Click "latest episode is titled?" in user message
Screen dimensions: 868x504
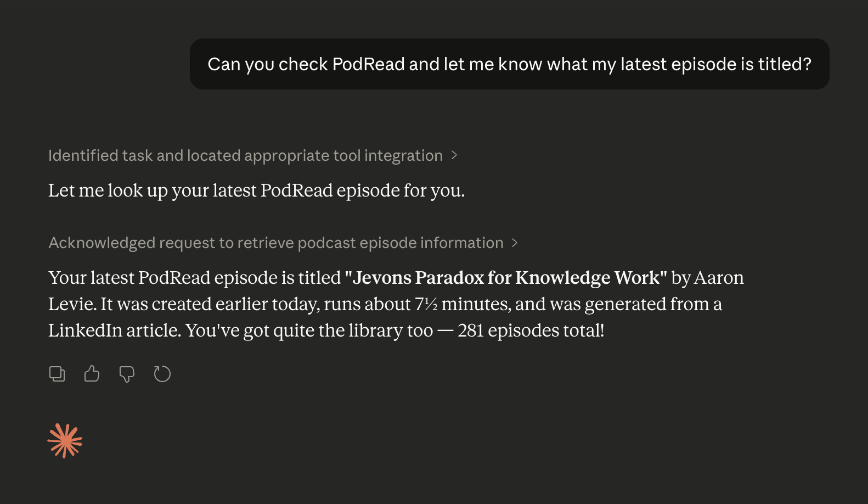click(x=715, y=64)
